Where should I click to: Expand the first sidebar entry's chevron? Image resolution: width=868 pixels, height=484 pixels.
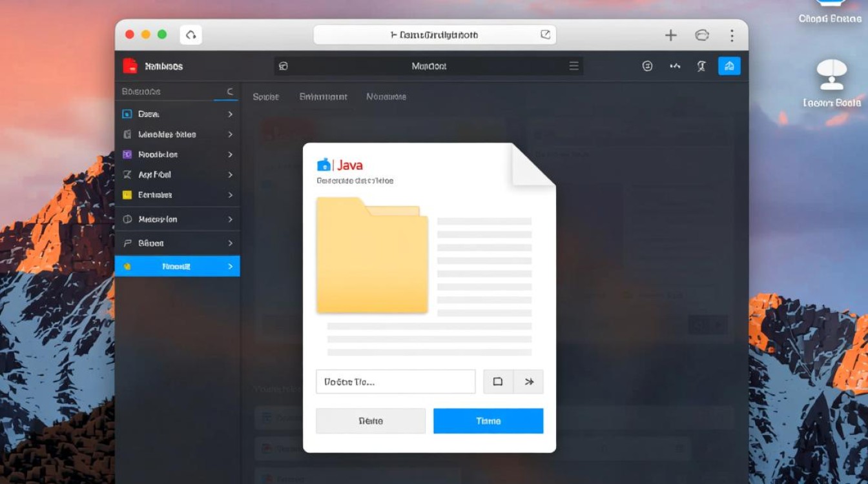point(230,114)
